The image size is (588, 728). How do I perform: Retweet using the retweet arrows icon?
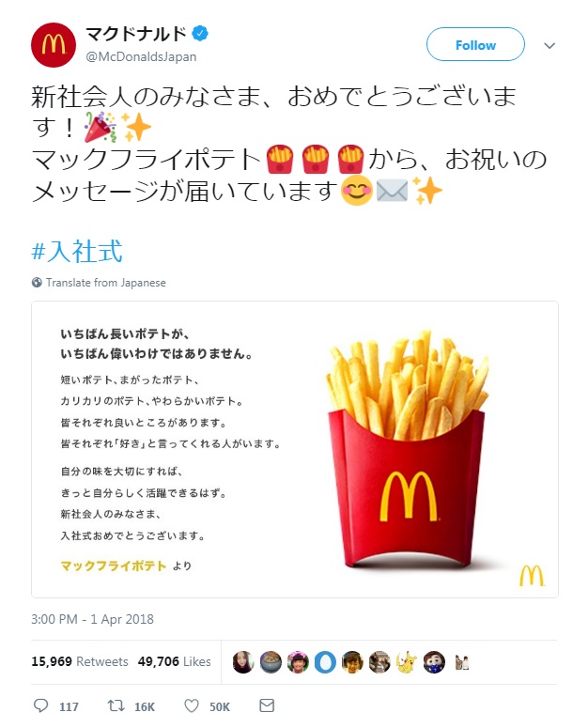point(116,705)
